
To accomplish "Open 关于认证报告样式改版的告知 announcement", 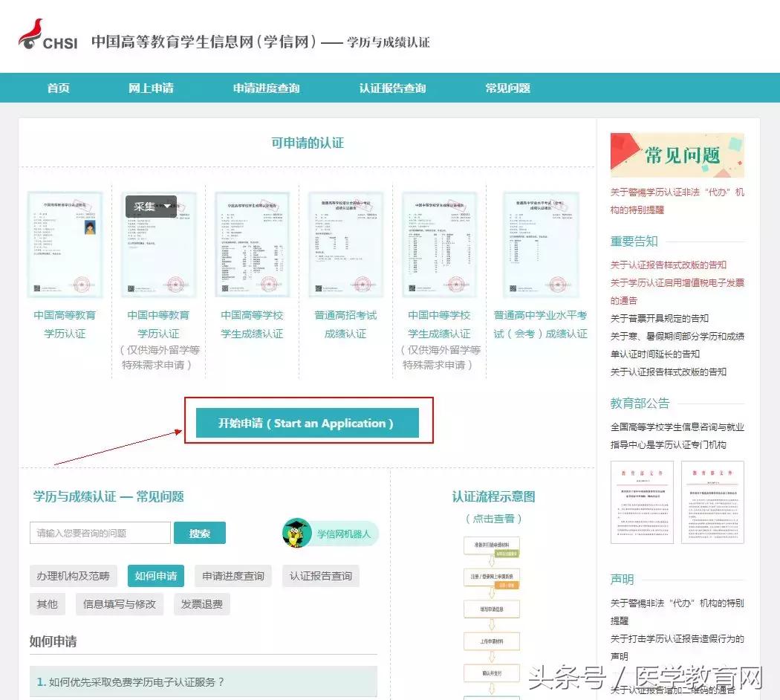I will (668, 265).
